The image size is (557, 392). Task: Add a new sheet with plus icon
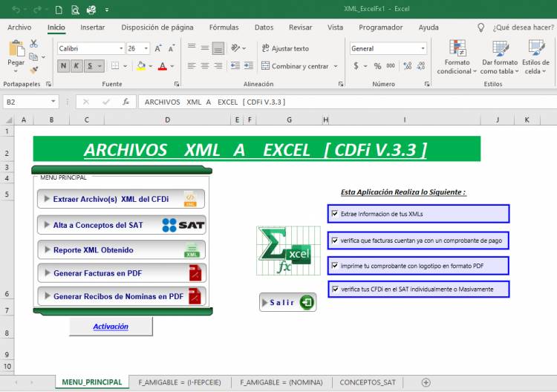[426, 382]
